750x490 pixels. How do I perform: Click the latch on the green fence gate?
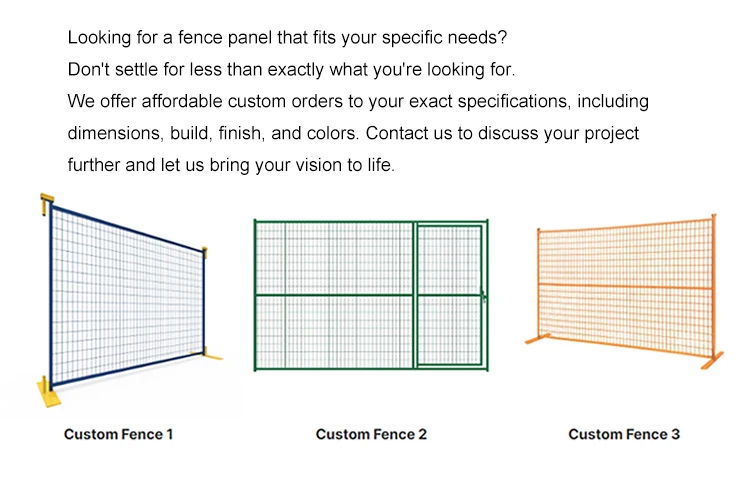[484, 295]
